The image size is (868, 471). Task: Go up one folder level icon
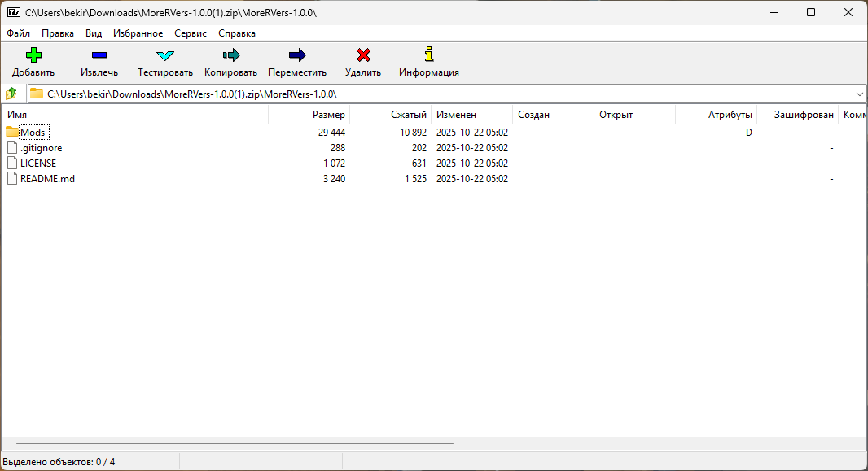(x=11, y=94)
